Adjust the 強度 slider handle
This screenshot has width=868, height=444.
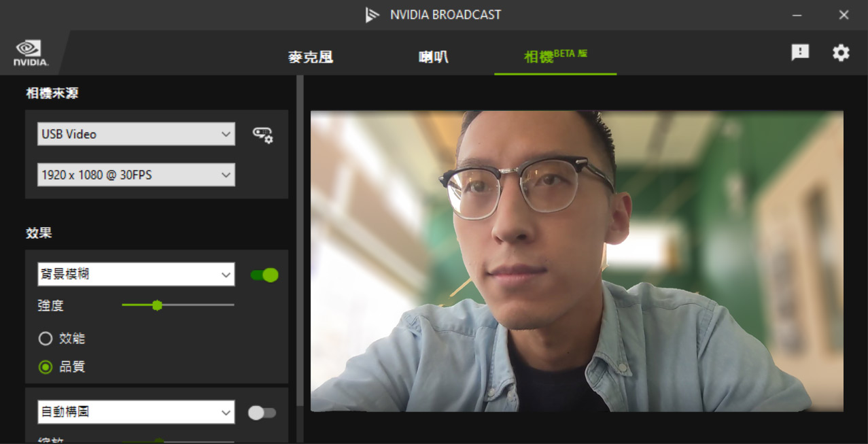pyautogui.click(x=158, y=305)
